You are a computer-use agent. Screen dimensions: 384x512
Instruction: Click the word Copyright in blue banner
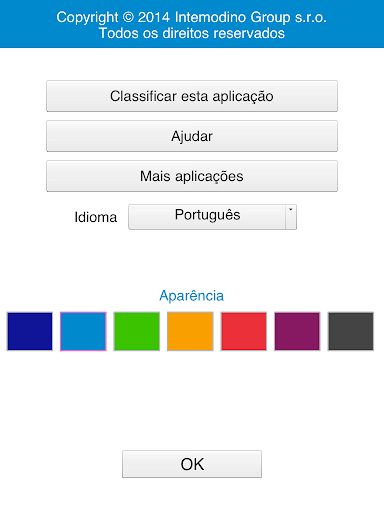point(87,18)
